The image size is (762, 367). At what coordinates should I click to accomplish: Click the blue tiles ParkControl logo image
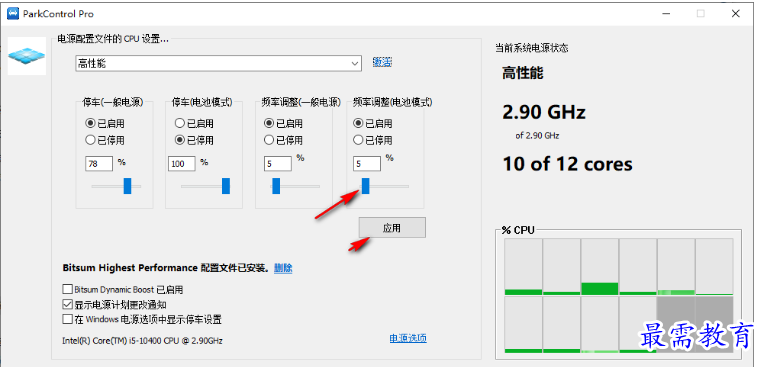click(x=27, y=55)
